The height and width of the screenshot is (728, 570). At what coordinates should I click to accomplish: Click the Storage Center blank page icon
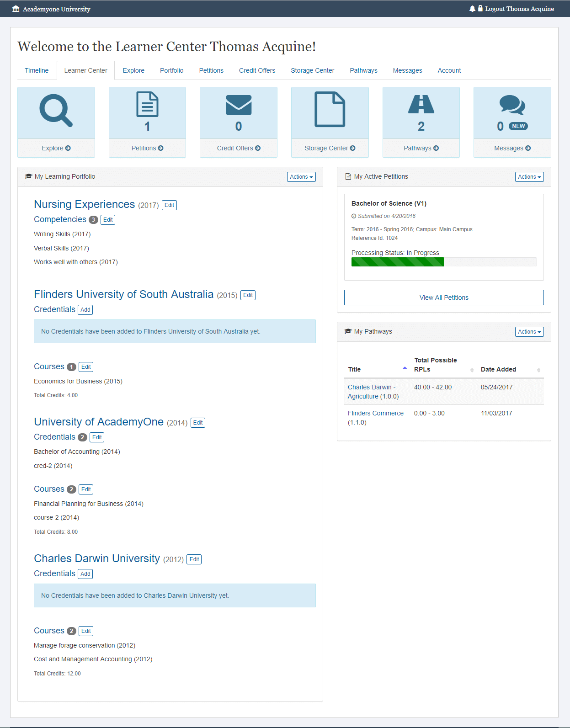330,109
